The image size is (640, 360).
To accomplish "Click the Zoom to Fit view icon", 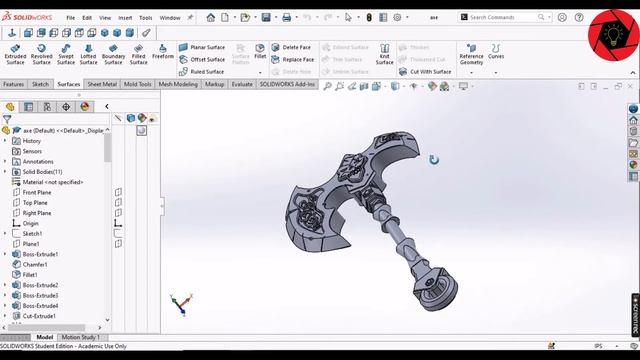I will (x=327, y=86).
